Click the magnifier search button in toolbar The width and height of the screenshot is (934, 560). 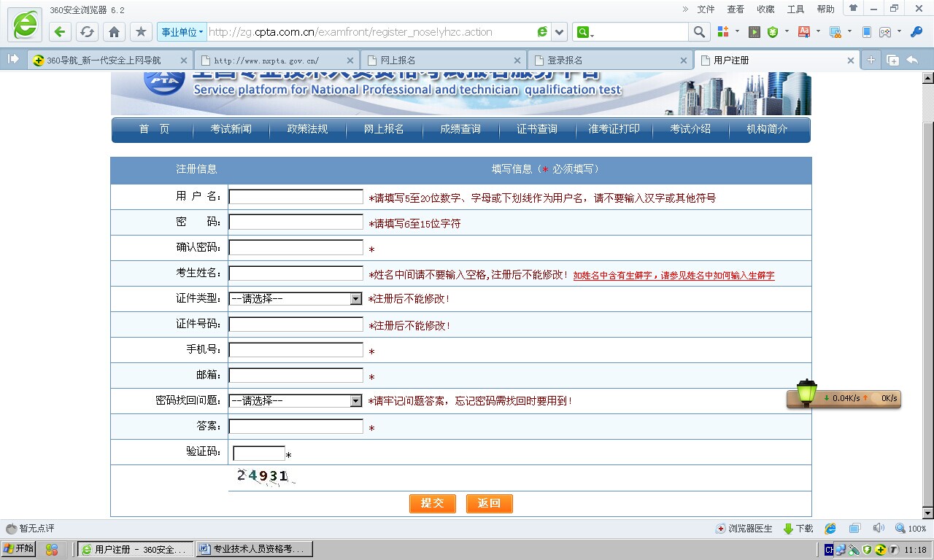point(699,32)
